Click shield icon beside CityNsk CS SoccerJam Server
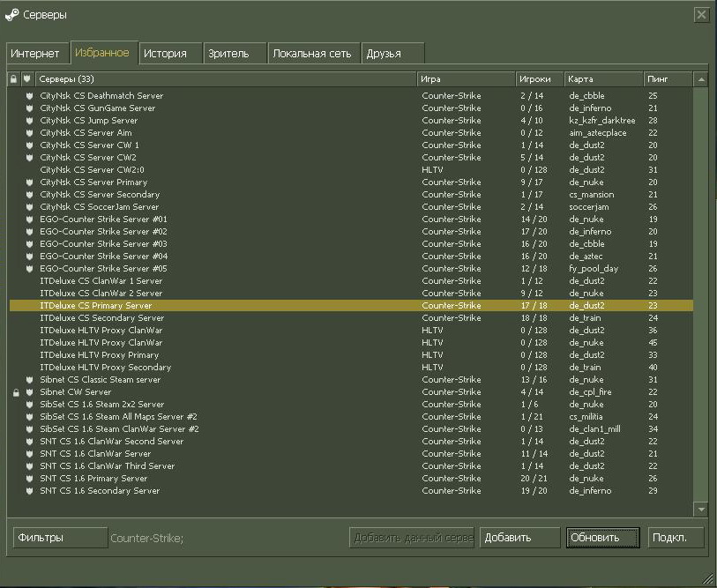The width and height of the screenshot is (717, 588). [30, 207]
